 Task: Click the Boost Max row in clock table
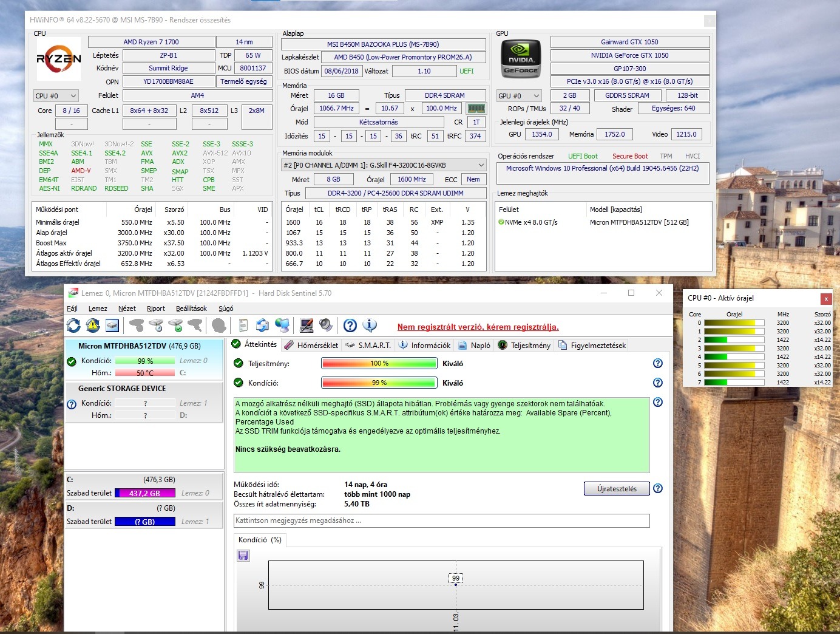point(152,243)
